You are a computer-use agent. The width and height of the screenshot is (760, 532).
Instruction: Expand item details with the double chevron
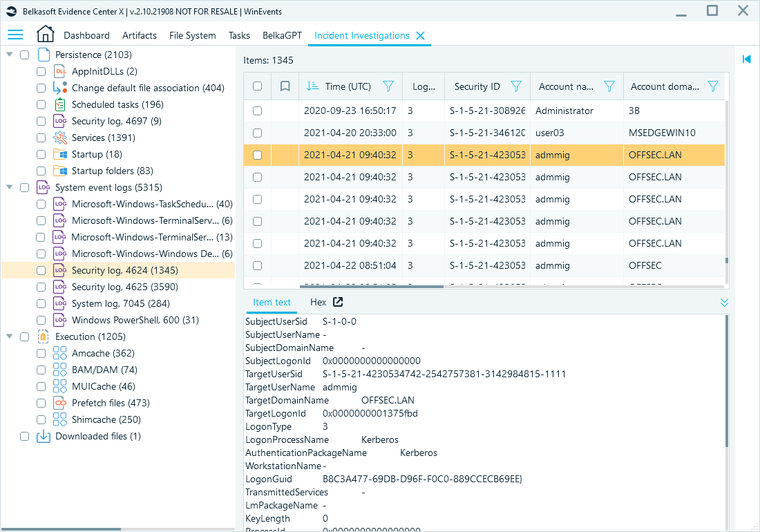[x=724, y=302]
